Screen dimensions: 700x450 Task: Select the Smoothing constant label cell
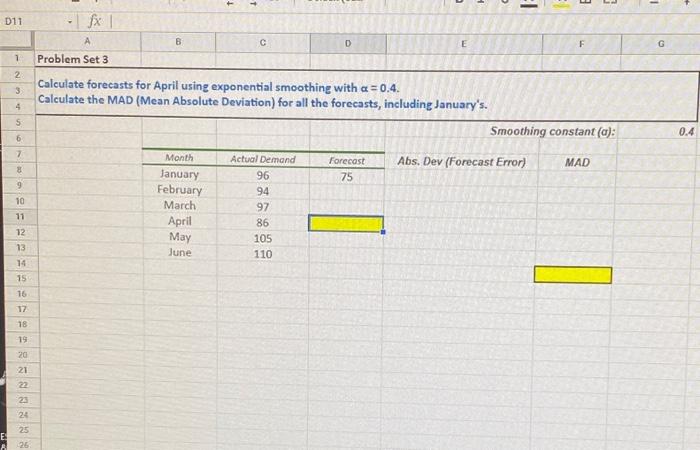tap(553, 132)
